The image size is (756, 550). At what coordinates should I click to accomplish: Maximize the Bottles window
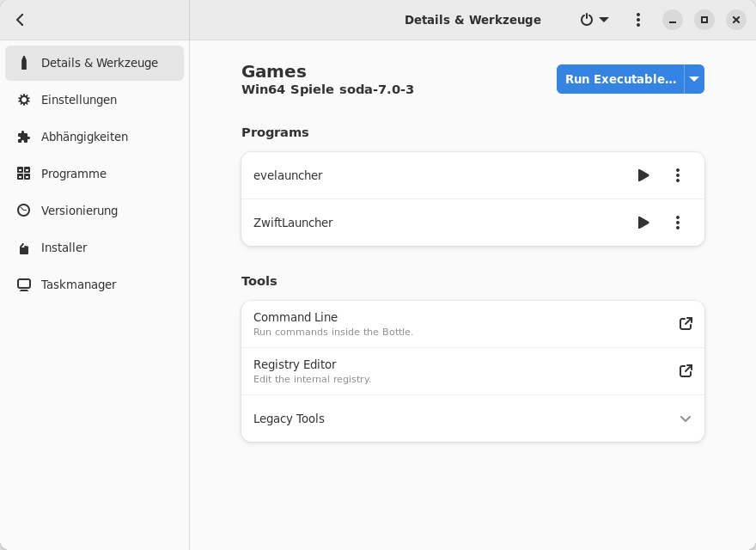click(x=704, y=20)
